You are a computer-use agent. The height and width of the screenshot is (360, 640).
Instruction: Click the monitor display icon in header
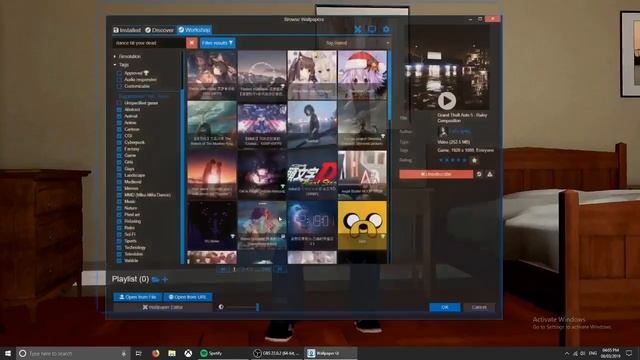(x=372, y=29)
